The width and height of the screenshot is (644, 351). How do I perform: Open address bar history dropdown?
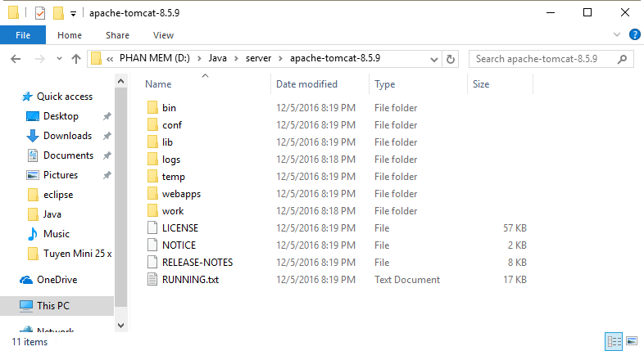[433, 60]
